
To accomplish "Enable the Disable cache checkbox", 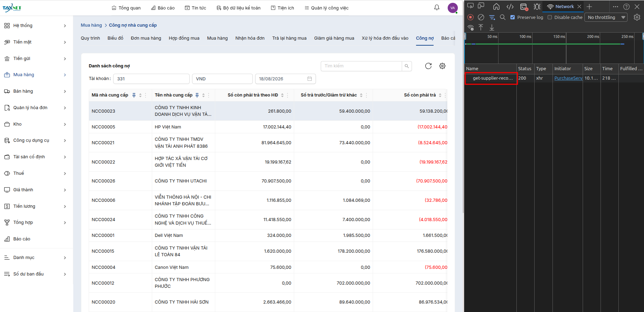I will click(x=550, y=17).
